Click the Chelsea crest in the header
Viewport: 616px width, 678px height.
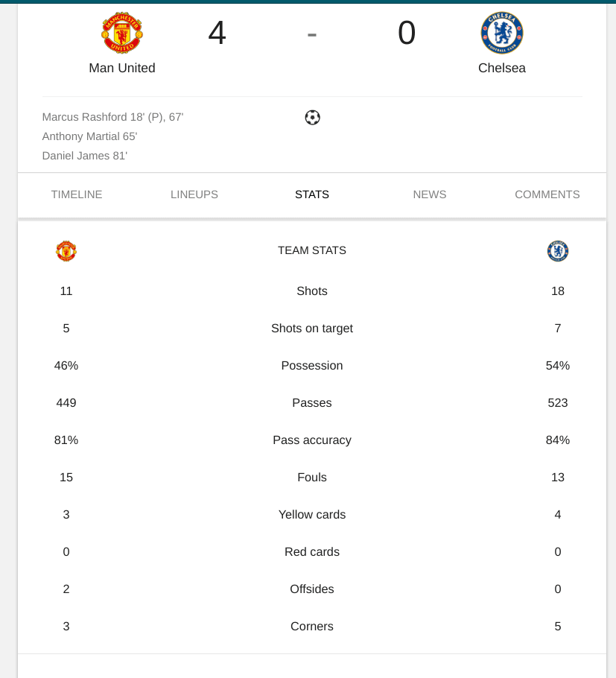point(502,33)
